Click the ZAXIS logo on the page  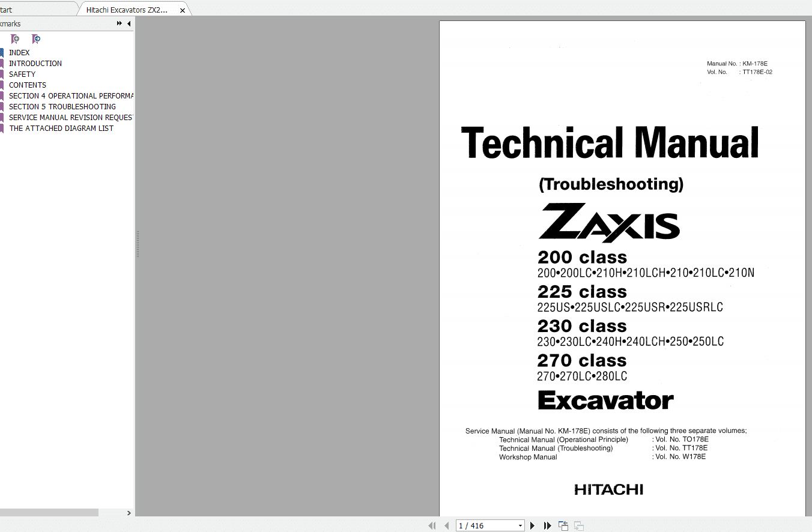(609, 223)
